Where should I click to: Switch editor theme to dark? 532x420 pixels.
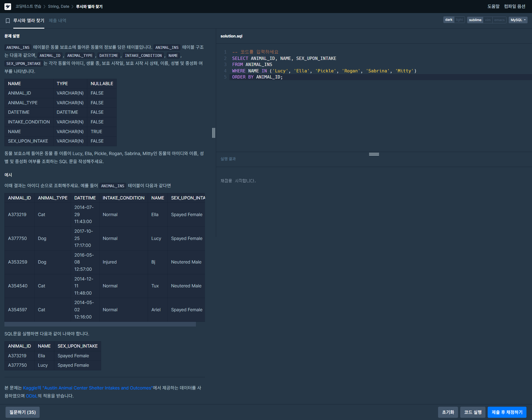point(449,20)
